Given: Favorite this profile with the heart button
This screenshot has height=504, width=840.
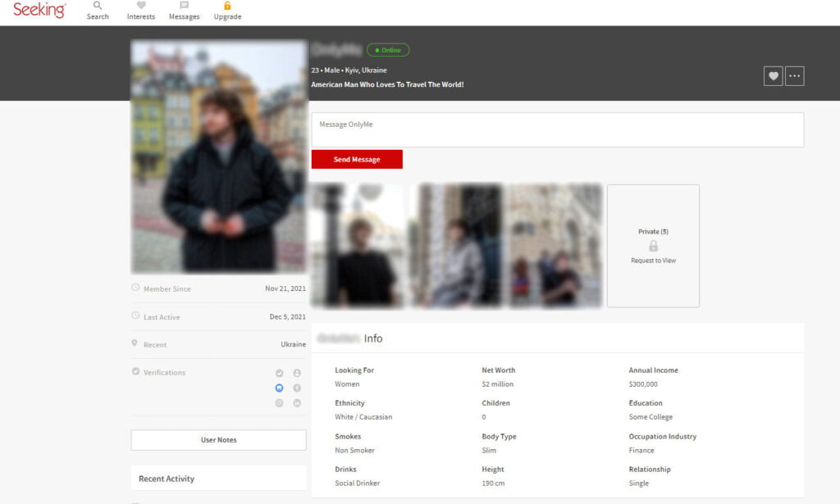Looking at the screenshot, I should click(773, 76).
